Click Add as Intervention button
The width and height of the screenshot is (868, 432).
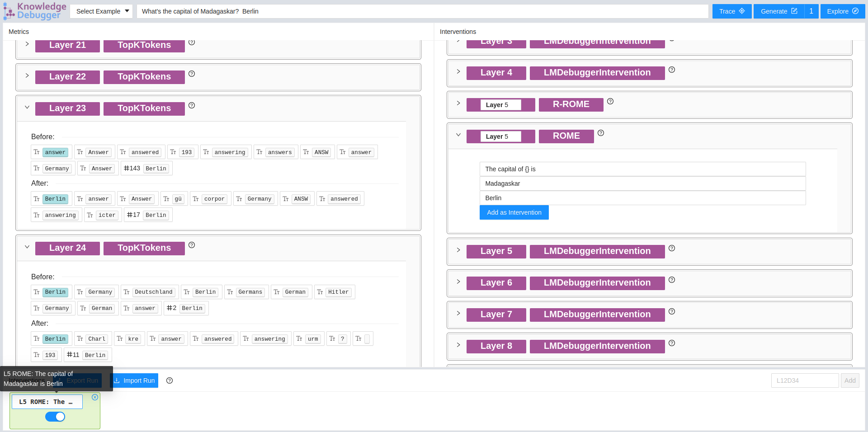514,212
